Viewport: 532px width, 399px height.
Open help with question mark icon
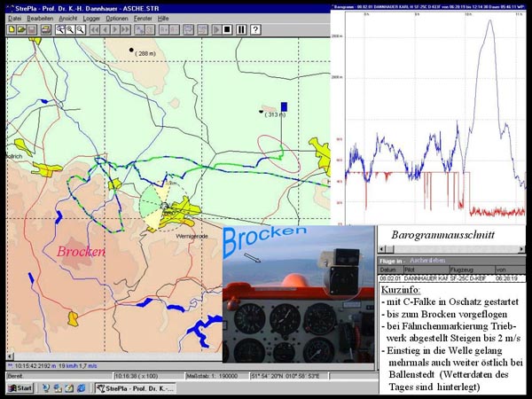click(255, 30)
